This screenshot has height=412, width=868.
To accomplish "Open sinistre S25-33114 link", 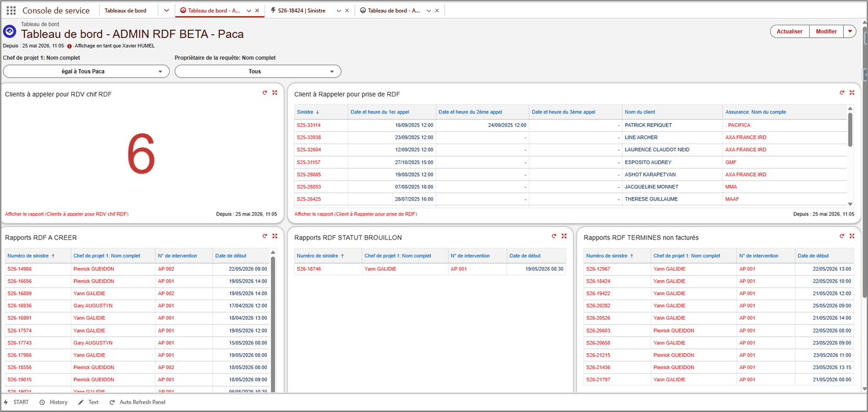I will pyautogui.click(x=309, y=125).
